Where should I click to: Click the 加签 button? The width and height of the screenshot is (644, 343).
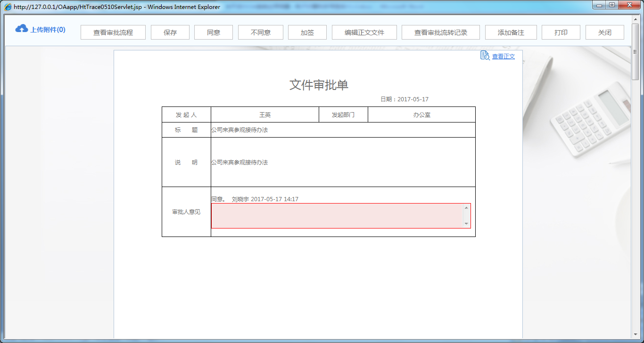tap(307, 33)
